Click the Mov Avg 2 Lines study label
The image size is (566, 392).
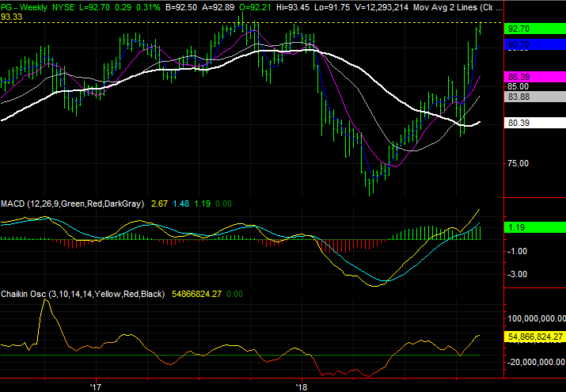[458, 7]
